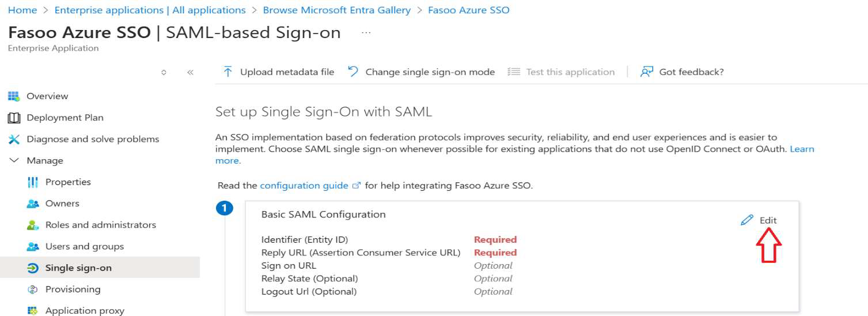The image size is (868, 316).
Task: Open the ellipsis more options menu
Action: click(366, 33)
